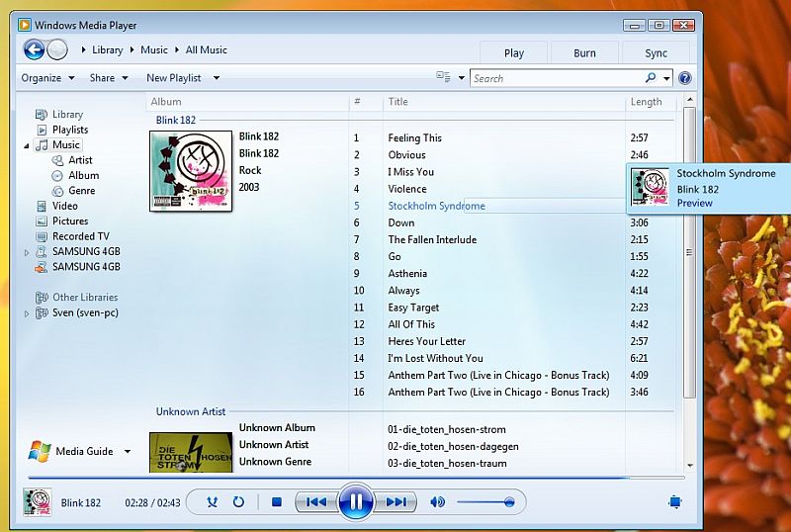Open the Help question mark button
Screen dimensions: 791x532
click(684, 78)
